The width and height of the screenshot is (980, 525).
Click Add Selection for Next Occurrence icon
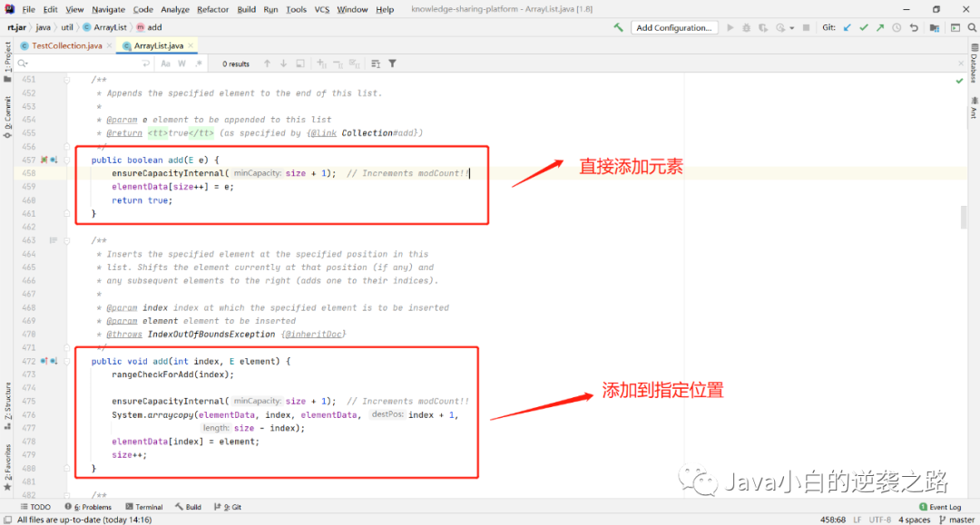(321, 63)
